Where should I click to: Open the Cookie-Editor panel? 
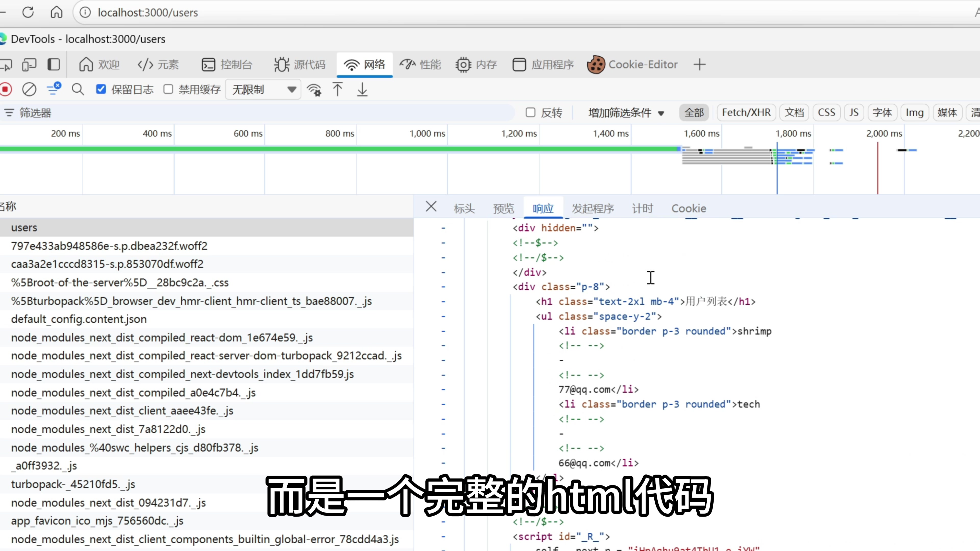click(632, 65)
